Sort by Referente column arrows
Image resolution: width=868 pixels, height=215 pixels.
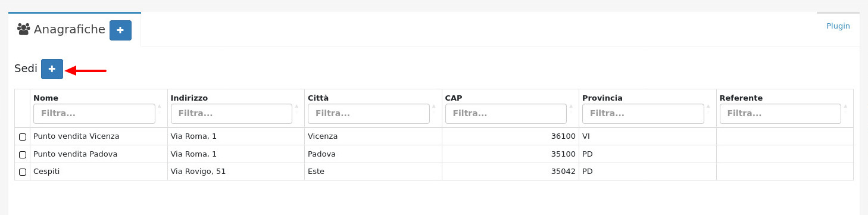click(x=845, y=108)
